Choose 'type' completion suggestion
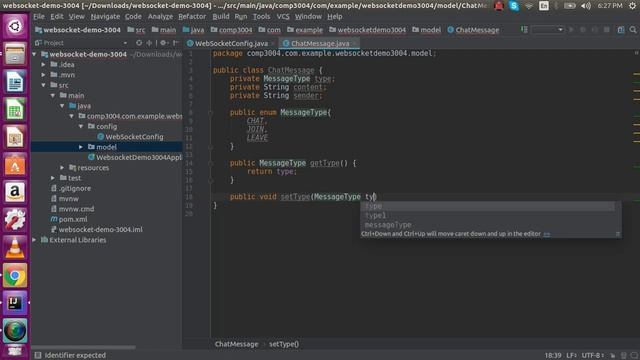 (x=489, y=207)
